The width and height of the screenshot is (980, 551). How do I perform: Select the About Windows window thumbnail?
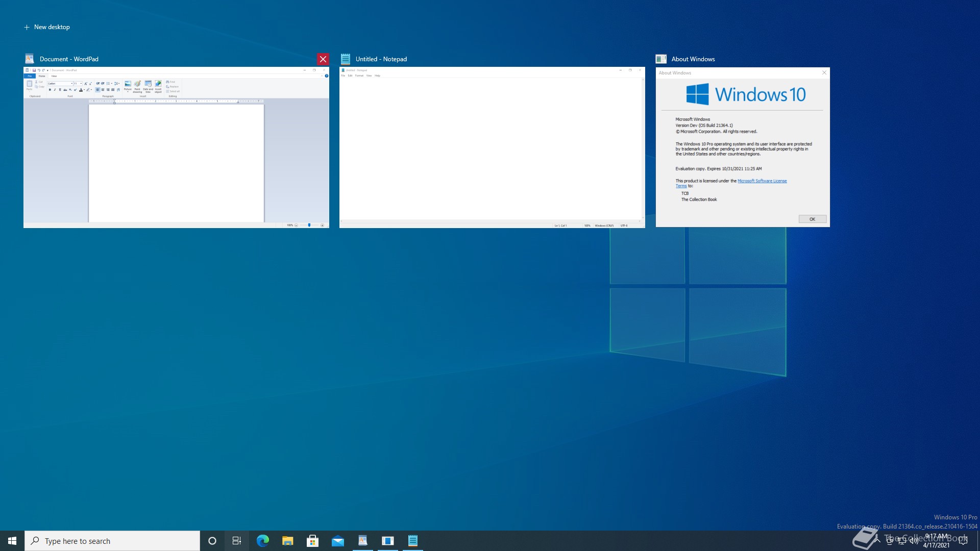click(x=743, y=147)
